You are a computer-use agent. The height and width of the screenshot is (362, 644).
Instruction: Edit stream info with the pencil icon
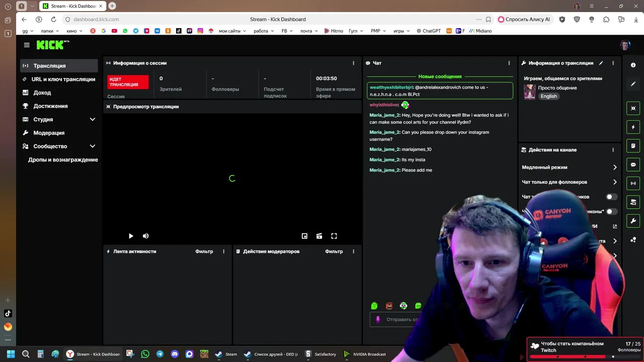[601, 63]
